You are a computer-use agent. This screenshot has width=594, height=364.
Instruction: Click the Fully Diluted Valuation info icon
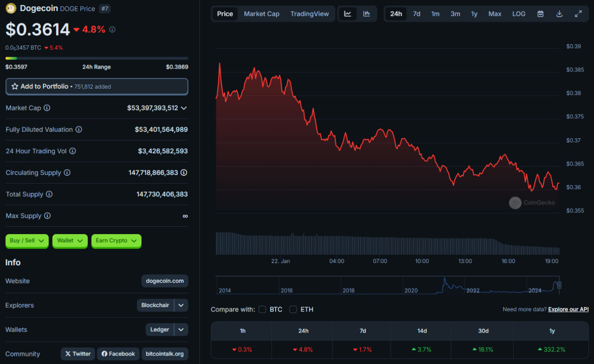tap(79, 129)
